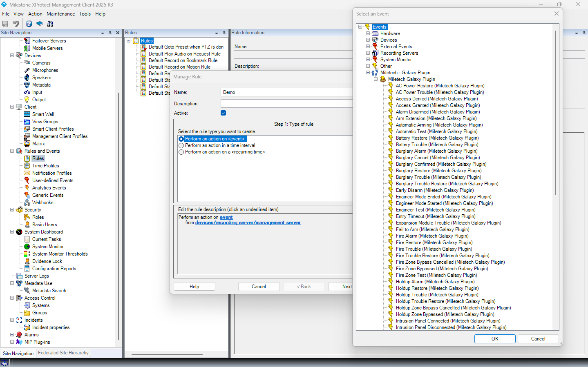The image size is (588, 367).
Task: Click the binoculars search toolbar icon
Action: 50,24
